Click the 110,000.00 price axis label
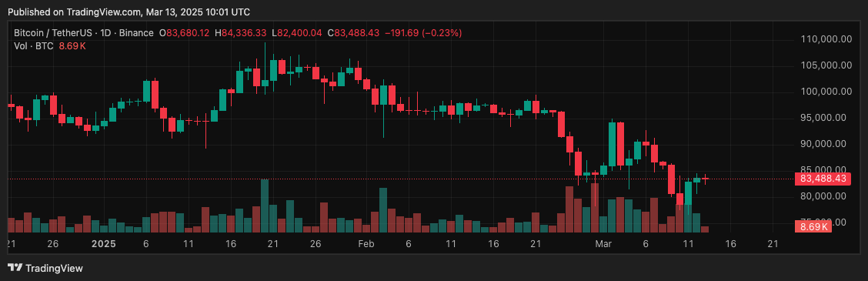 coord(826,38)
